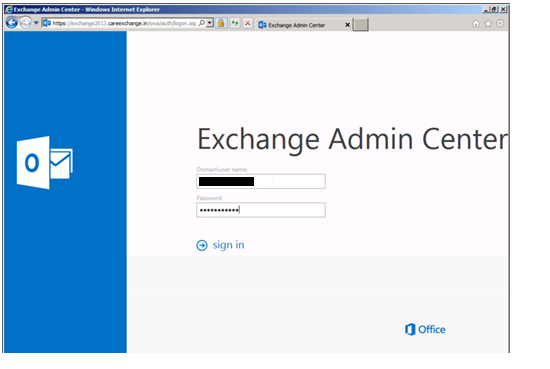550x369 pixels.
Task: Minimize the Internet Explorer window
Action: [486, 9]
